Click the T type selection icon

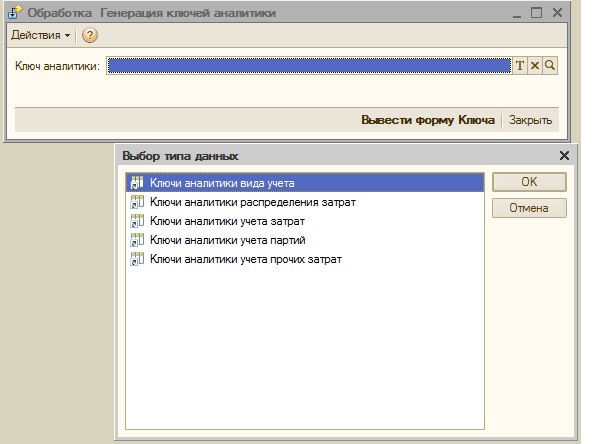pyautogui.click(x=520, y=65)
